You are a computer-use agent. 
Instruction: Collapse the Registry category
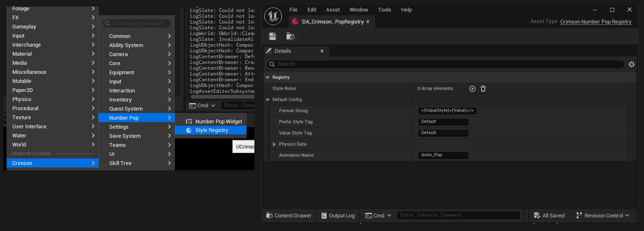[x=268, y=78]
